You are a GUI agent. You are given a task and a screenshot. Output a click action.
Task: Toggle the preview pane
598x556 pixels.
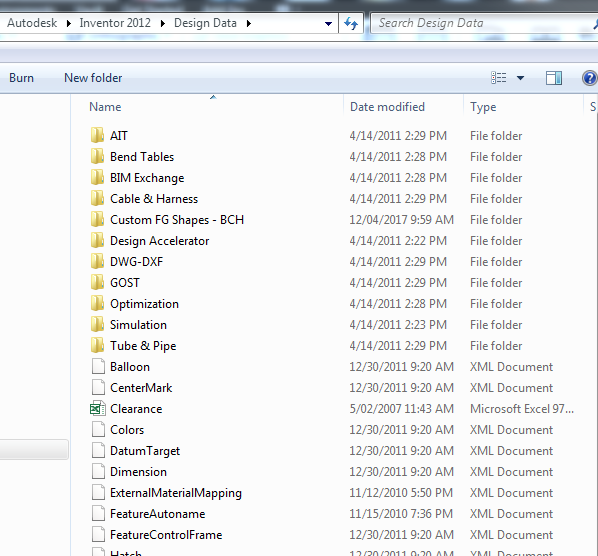[x=554, y=78]
